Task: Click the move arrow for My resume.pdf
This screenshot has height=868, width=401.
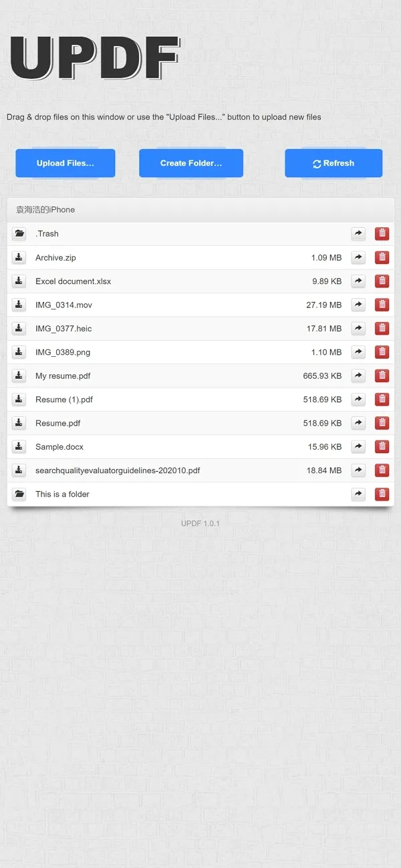Action: 358,376
